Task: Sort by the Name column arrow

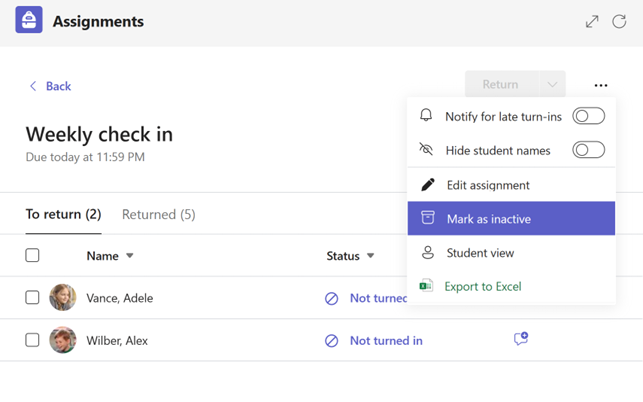Action: point(130,256)
